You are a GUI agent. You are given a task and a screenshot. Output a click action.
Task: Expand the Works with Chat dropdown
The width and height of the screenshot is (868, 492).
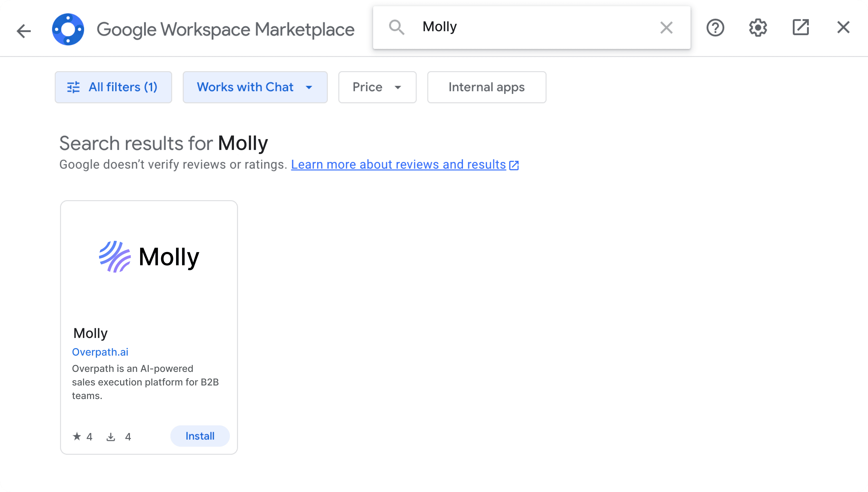click(255, 87)
